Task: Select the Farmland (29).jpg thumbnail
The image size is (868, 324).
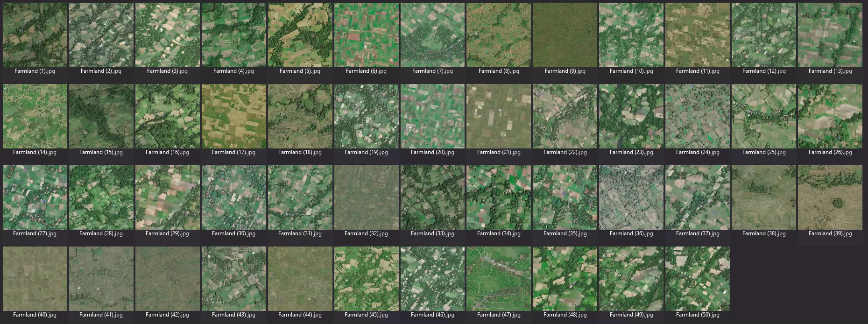Action: click(167, 197)
